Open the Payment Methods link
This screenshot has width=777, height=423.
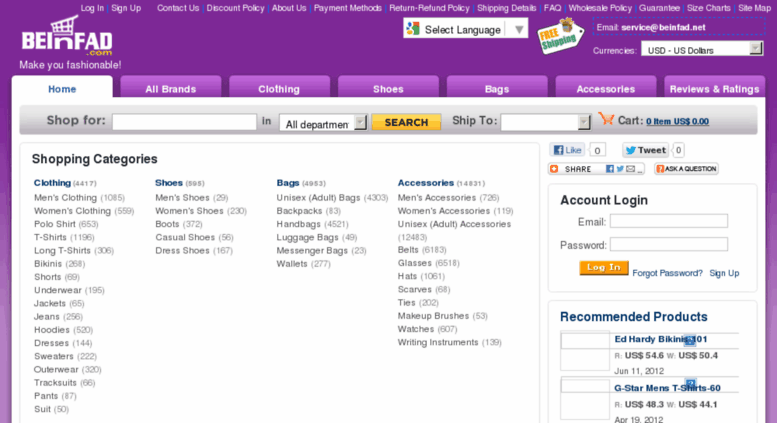(x=348, y=8)
